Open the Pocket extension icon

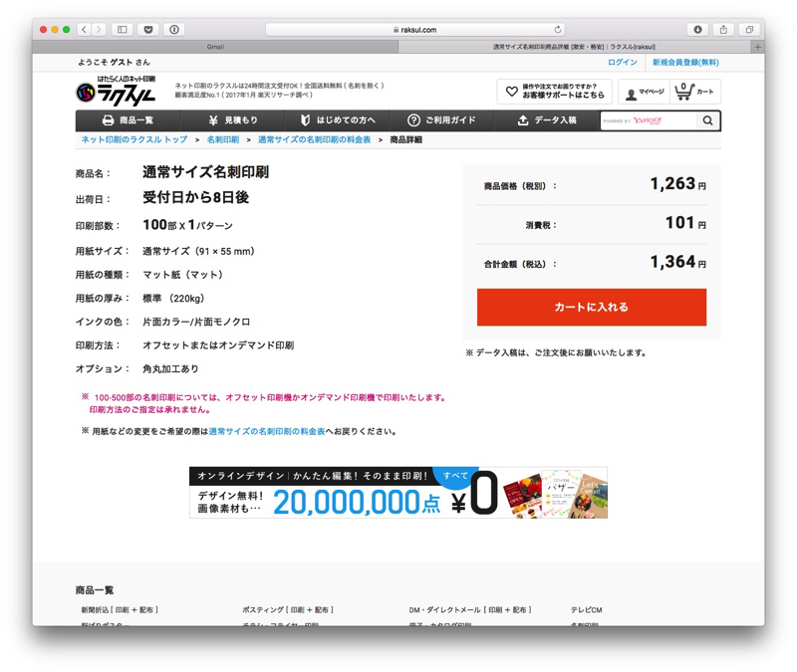pos(148,30)
